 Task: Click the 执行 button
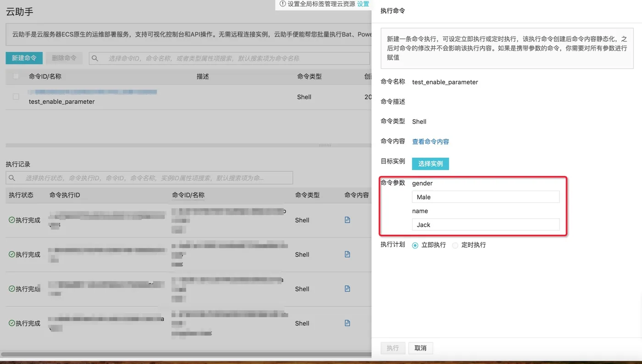(x=393, y=348)
